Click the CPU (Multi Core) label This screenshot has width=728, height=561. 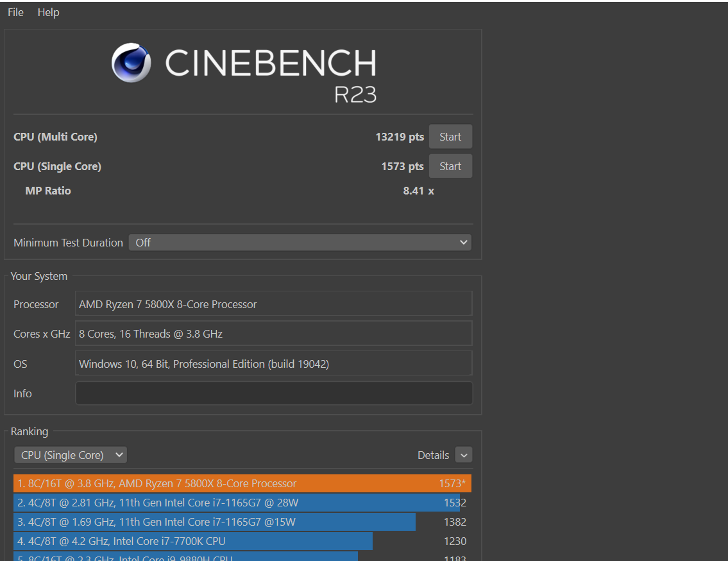point(55,137)
